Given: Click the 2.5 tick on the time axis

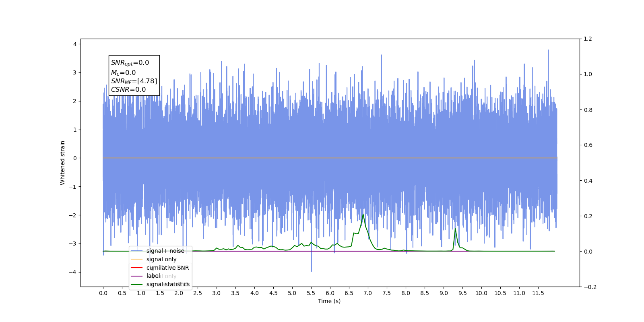Looking at the screenshot, I should 198,293.
